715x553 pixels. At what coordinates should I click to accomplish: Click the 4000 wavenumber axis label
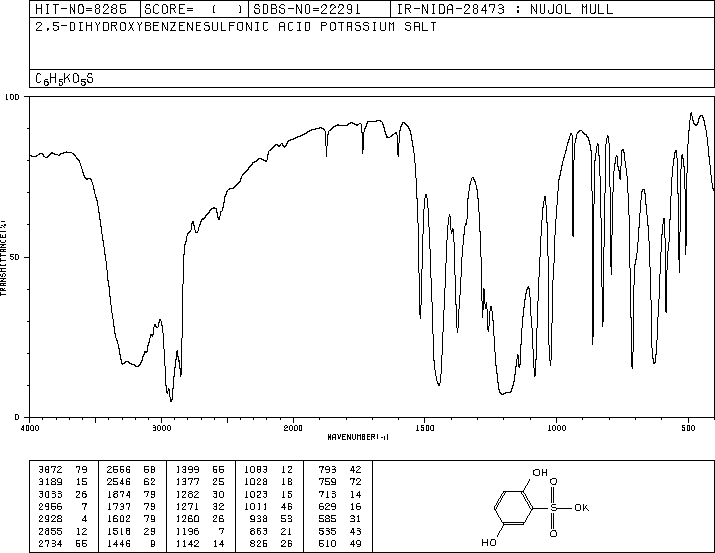coord(30,428)
